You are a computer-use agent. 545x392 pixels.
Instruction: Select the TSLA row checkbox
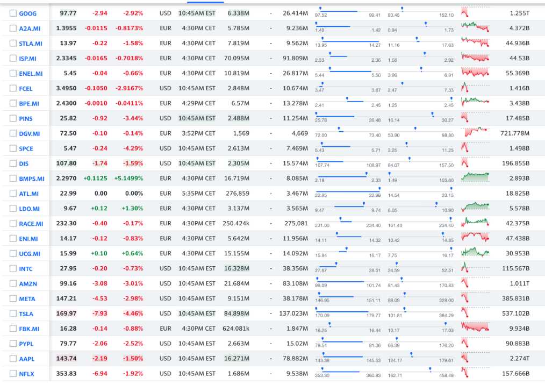coord(13,313)
